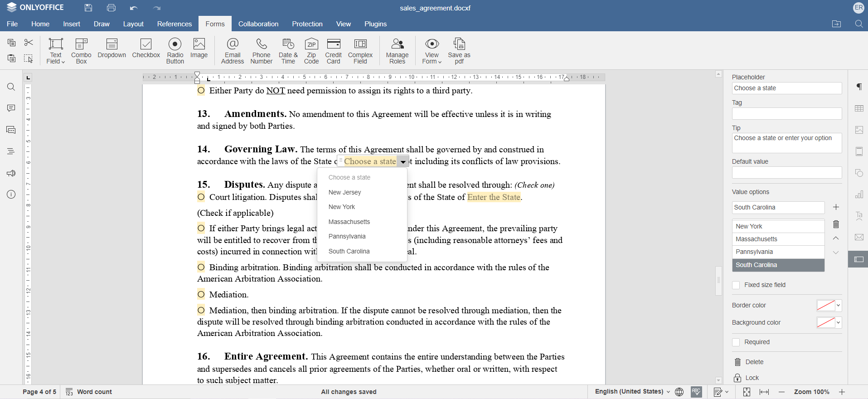Expand the Border color dropdown
868x399 pixels.
click(x=838, y=306)
